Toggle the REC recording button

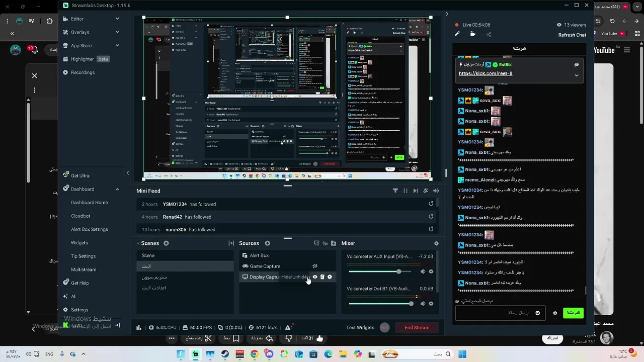pos(385,327)
